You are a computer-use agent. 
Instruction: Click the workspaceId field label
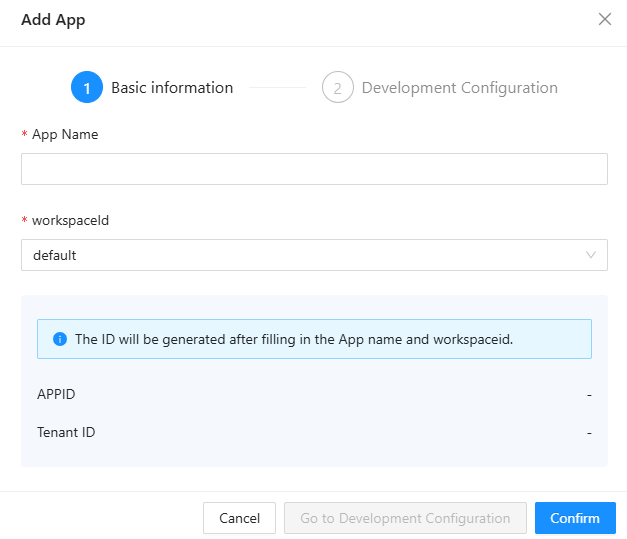click(70, 220)
